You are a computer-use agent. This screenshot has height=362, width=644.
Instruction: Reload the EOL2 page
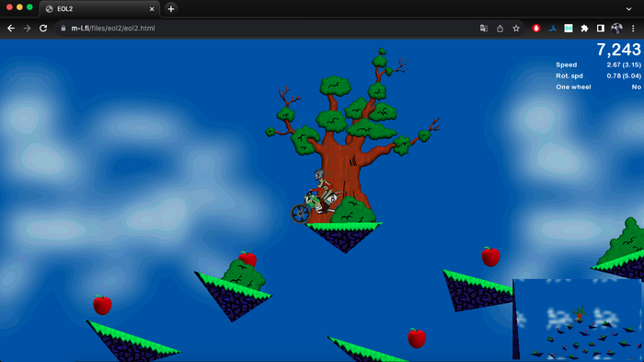pos(43,29)
